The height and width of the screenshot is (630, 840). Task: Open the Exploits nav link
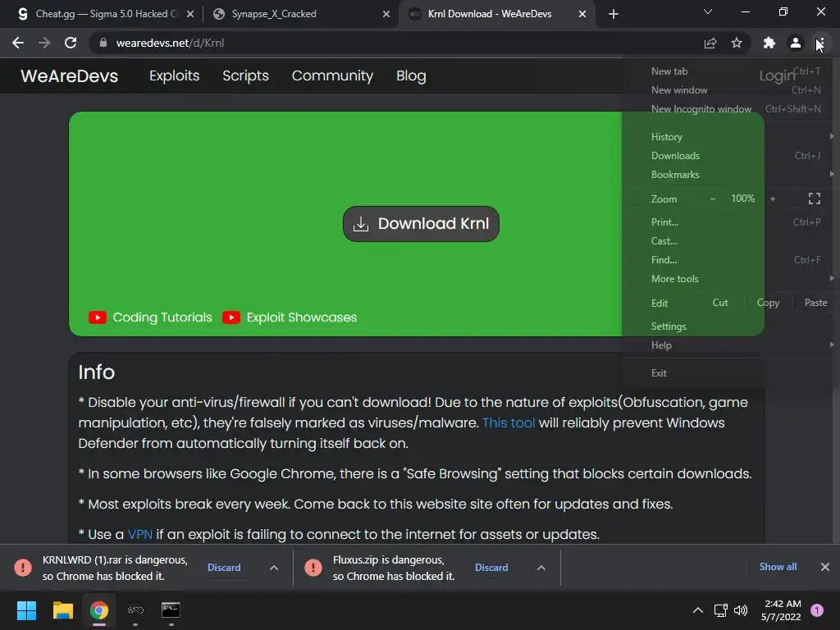point(174,75)
